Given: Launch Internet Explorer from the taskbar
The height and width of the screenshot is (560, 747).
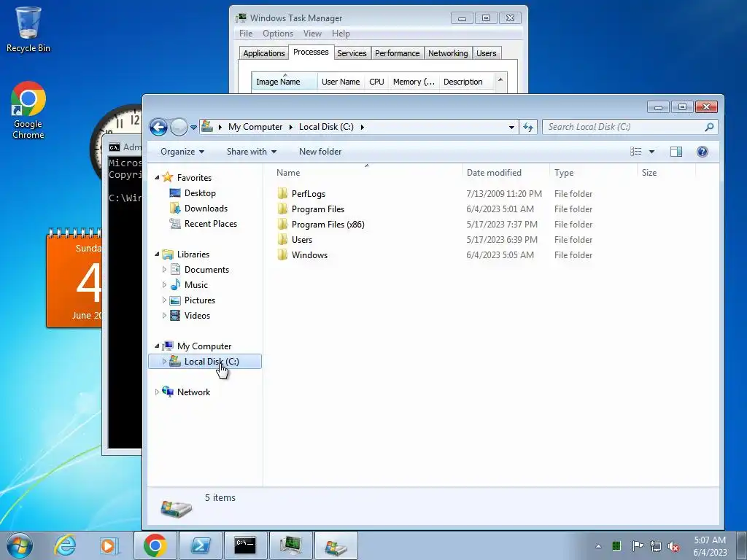Looking at the screenshot, I should (x=65, y=545).
